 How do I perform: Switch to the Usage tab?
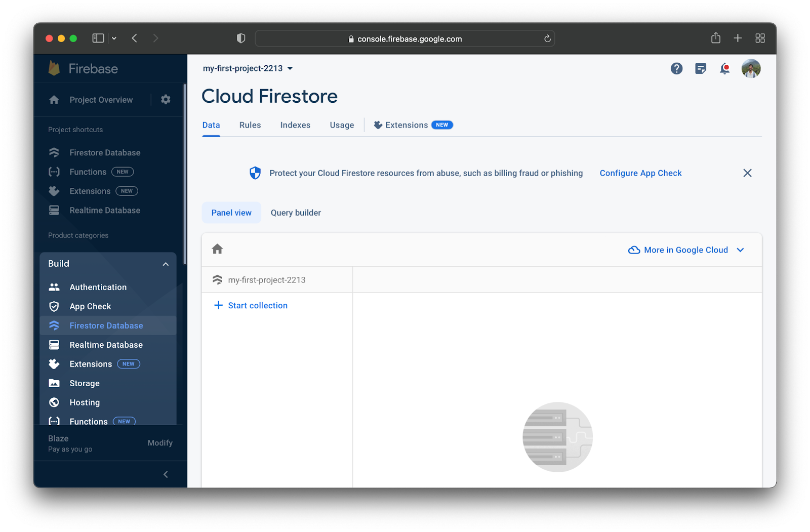coord(342,125)
